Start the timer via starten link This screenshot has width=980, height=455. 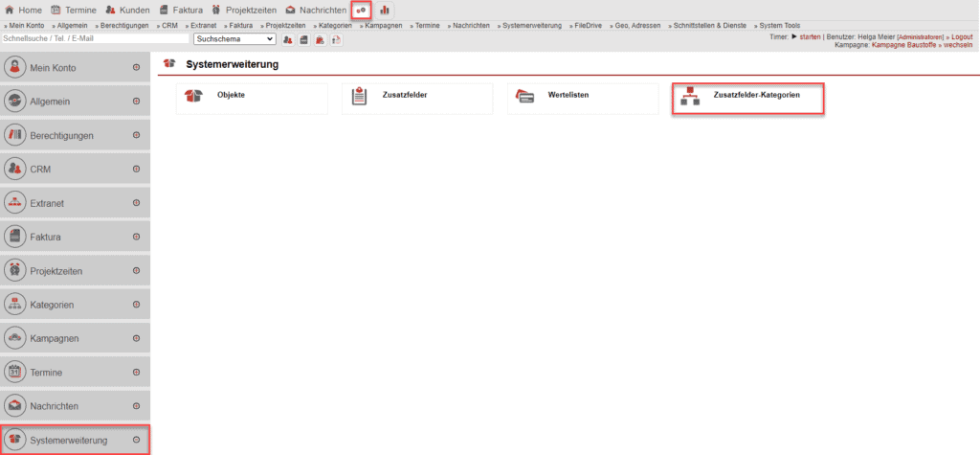click(x=810, y=37)
